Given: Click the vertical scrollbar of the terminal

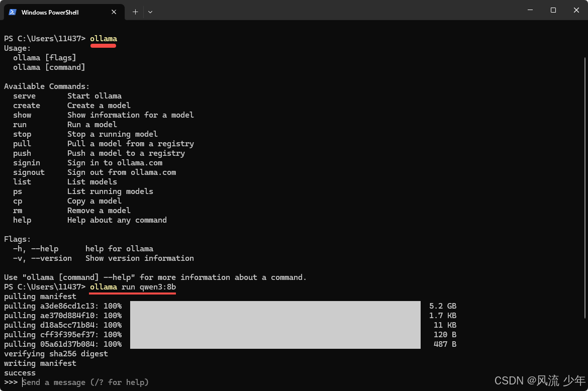Looking at the screenshot, I should (585, 187).
